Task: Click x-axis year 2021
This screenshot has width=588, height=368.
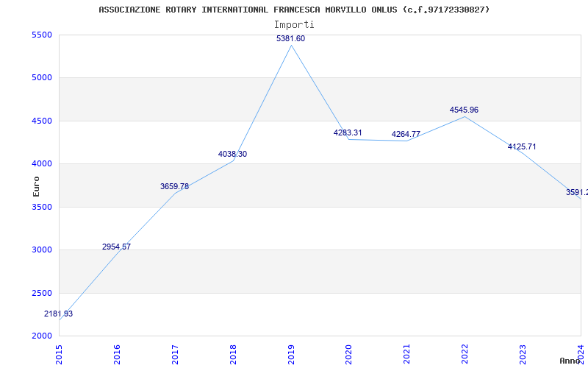Action: point(407,355)
